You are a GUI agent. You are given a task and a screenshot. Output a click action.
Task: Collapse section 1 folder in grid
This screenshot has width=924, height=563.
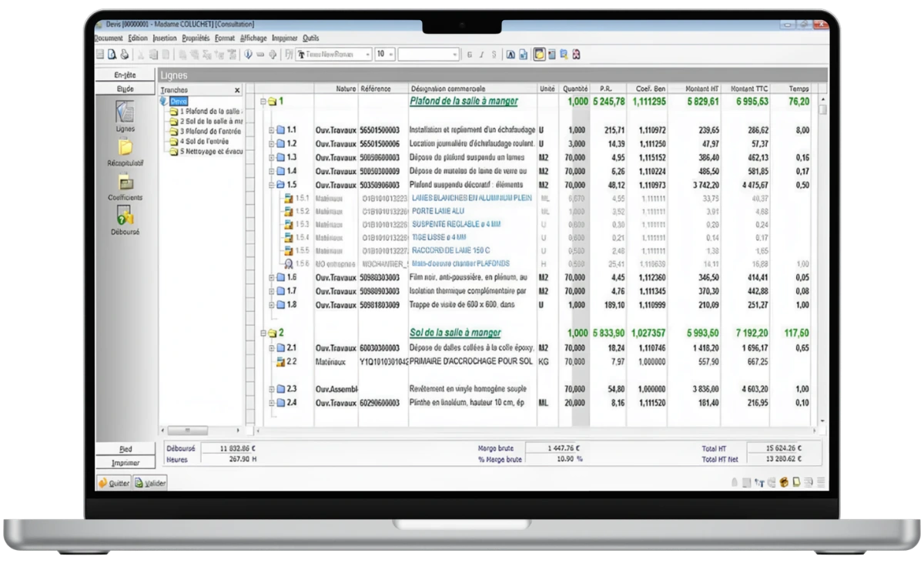(x=262, y=101)
